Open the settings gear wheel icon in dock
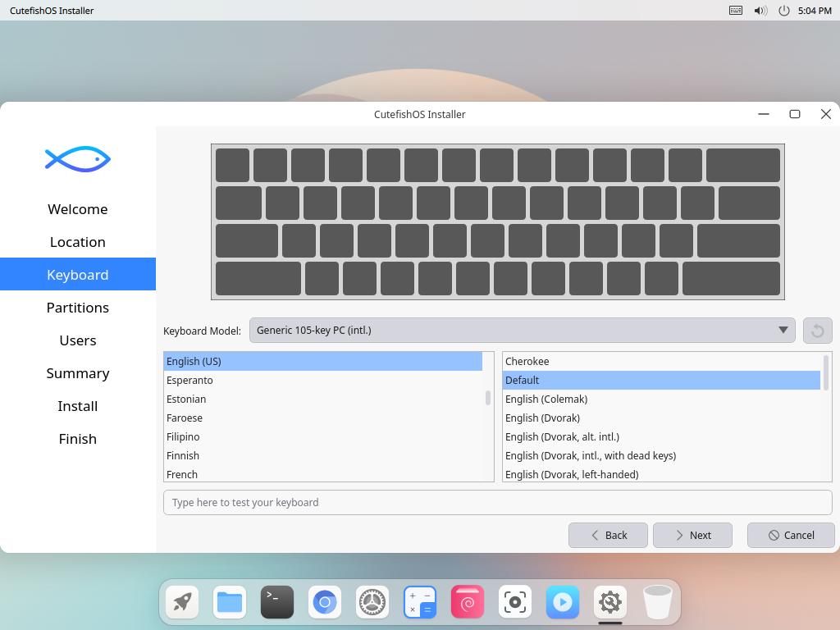This screenshot has height=630, width=840. tap(372, 602)
